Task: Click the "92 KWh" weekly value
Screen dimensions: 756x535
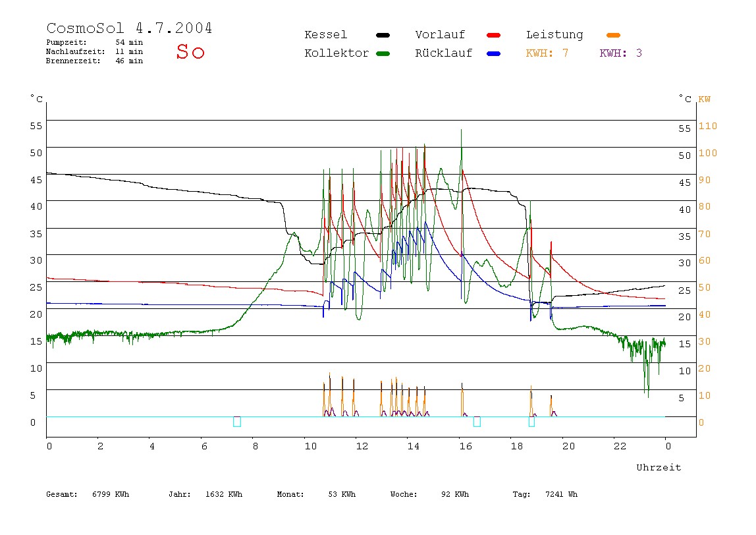Action: click(x=455, y=494)
